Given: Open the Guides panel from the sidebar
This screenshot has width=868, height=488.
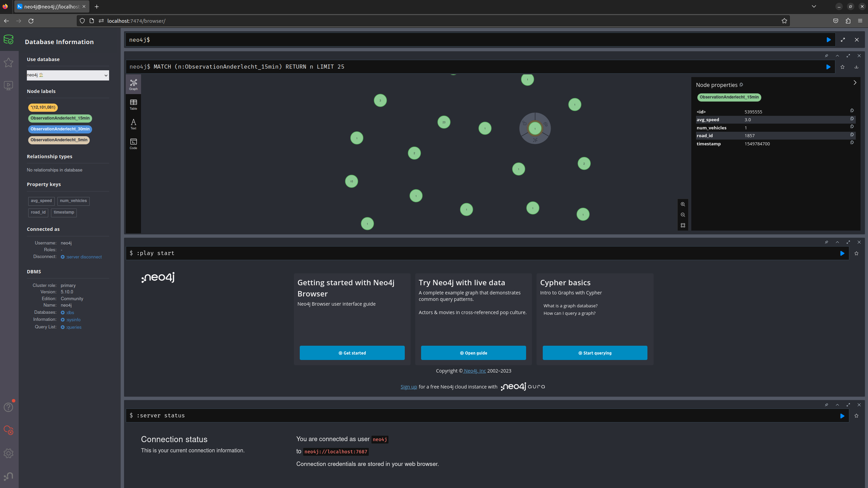Looking at the screenshot, I should (x=8, y=86).
